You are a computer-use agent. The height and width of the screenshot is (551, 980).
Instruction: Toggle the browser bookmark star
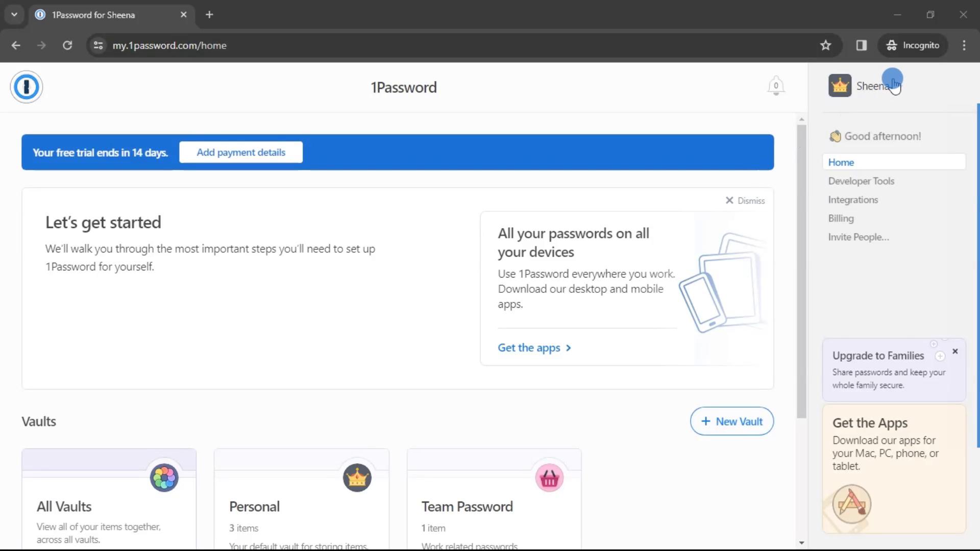click(826, 45)
